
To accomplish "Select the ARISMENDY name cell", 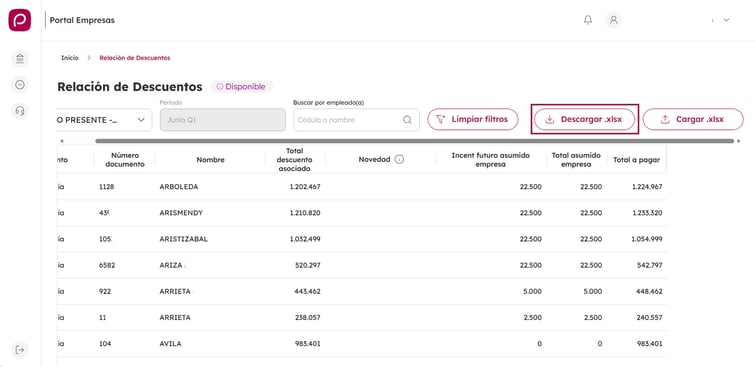I will click(x=181, y=213).
